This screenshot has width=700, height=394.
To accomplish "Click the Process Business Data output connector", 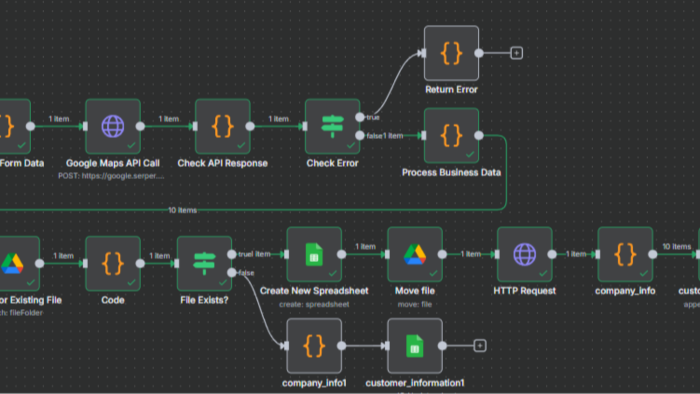I will coord(479,136).
